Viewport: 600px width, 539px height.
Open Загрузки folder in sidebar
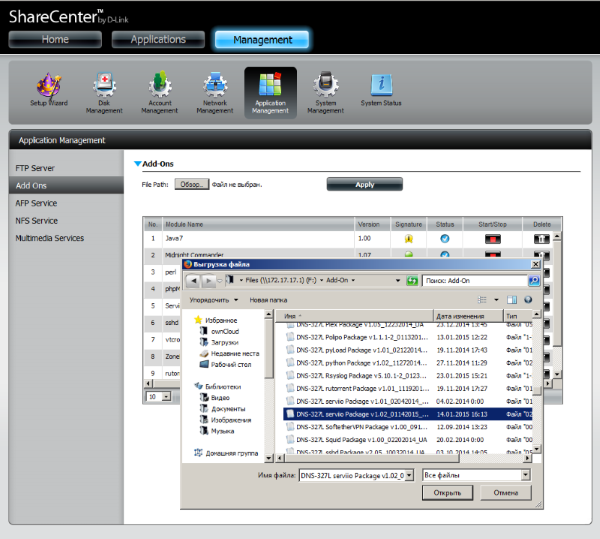click(x=219, y=342)
